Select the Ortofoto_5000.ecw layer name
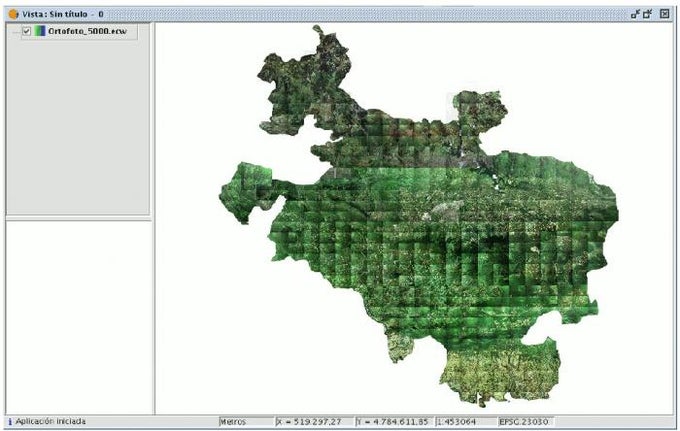Screen dimensions: 680x431 88,31
